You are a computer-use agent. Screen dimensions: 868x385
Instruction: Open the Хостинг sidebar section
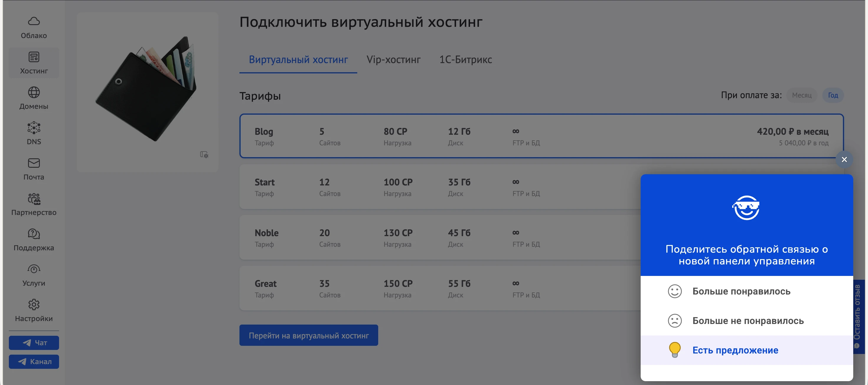click(x=34, y=63)
